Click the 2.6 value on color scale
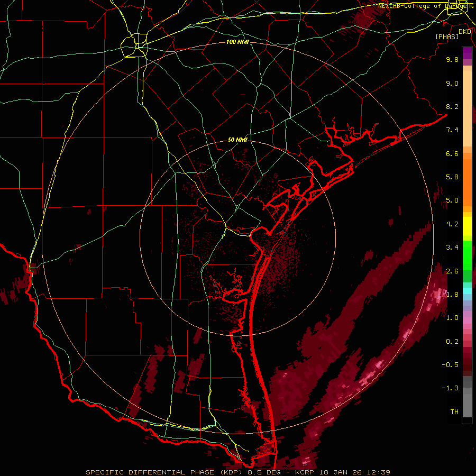476x476 pixels. point(452,271)
